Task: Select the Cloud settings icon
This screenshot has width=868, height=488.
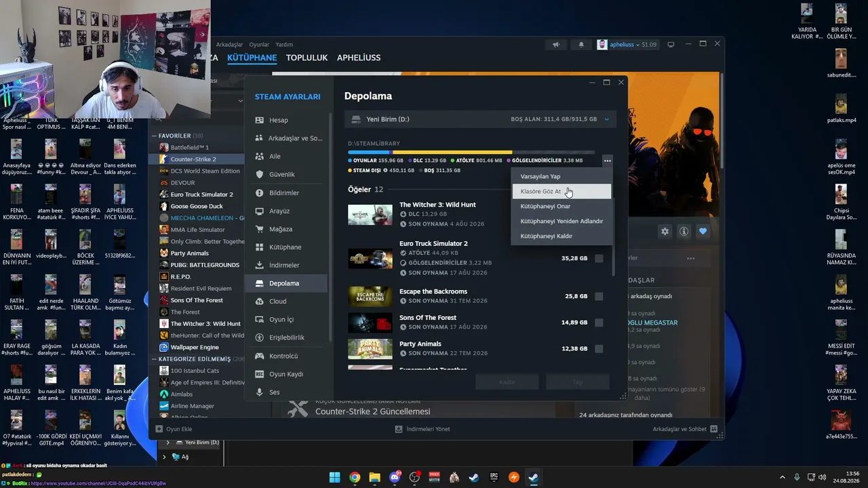Action: [x=259, y=301]
